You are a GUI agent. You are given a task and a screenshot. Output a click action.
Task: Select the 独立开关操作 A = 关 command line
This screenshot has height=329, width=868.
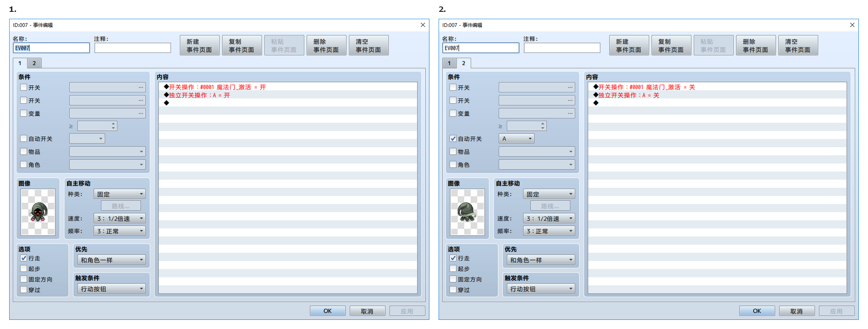point(717,95)
